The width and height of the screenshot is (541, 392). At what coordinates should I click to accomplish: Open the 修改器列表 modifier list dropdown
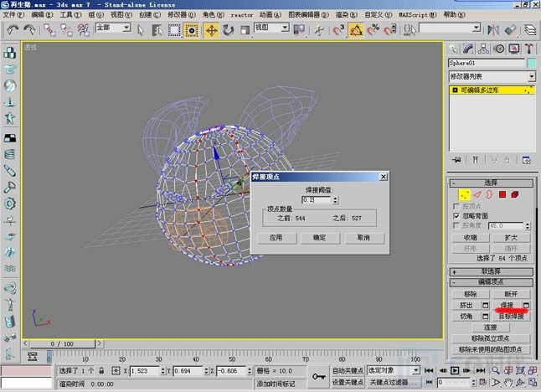coord(492,76)
